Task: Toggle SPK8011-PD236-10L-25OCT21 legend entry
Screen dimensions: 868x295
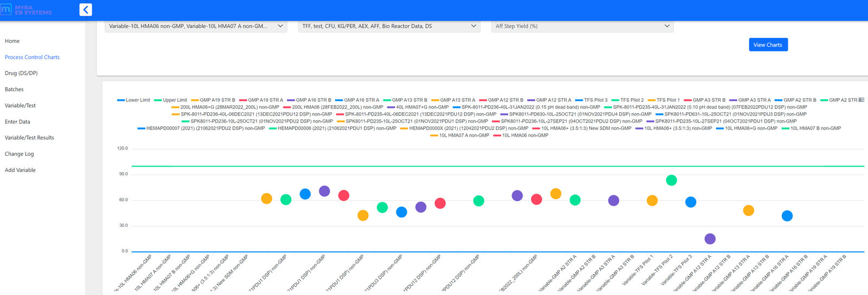Action: point(257,121)
